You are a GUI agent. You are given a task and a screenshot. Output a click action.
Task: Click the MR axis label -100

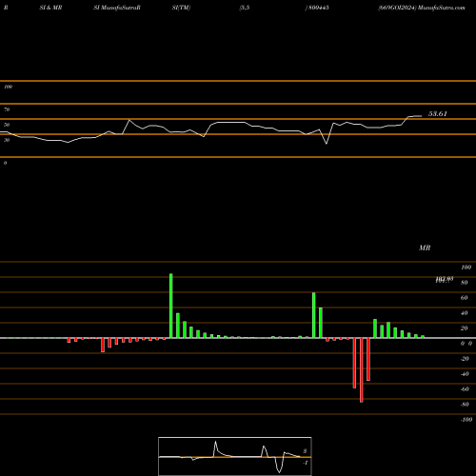[x=466, y=420]
